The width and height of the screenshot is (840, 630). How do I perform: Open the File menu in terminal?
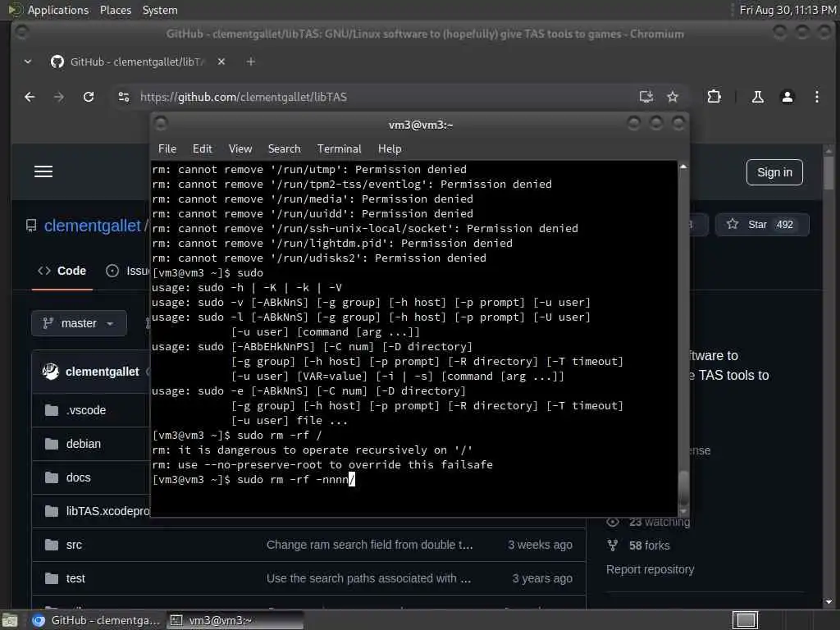click(x=167, y=149)
